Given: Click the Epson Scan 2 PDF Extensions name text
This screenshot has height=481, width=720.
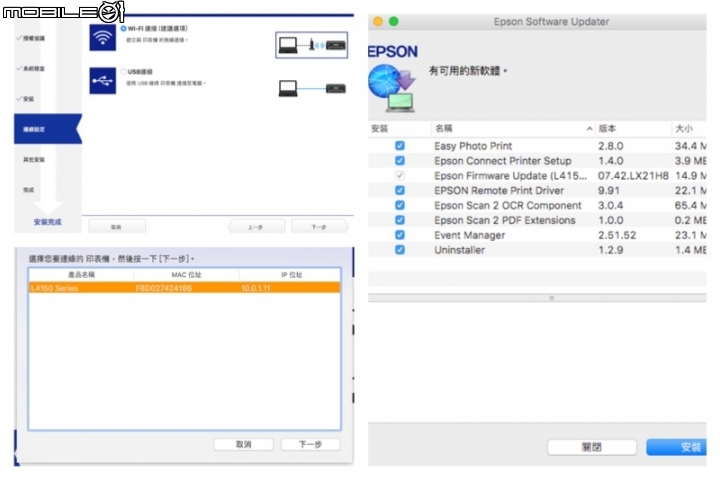Looking at the screenshot, I should (x=505, y=220).
